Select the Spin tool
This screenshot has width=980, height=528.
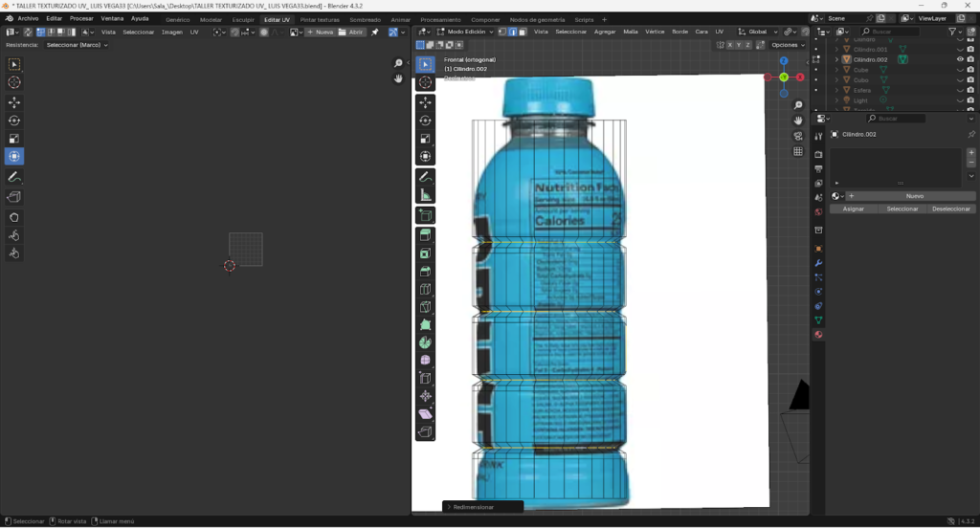(426, 342)
